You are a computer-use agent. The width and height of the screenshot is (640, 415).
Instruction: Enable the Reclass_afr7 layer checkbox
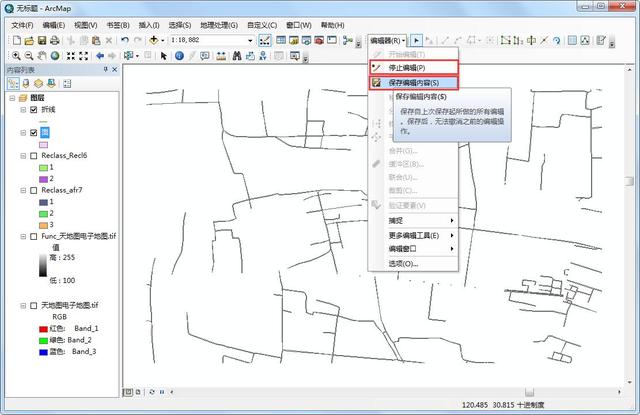[34, 190]
